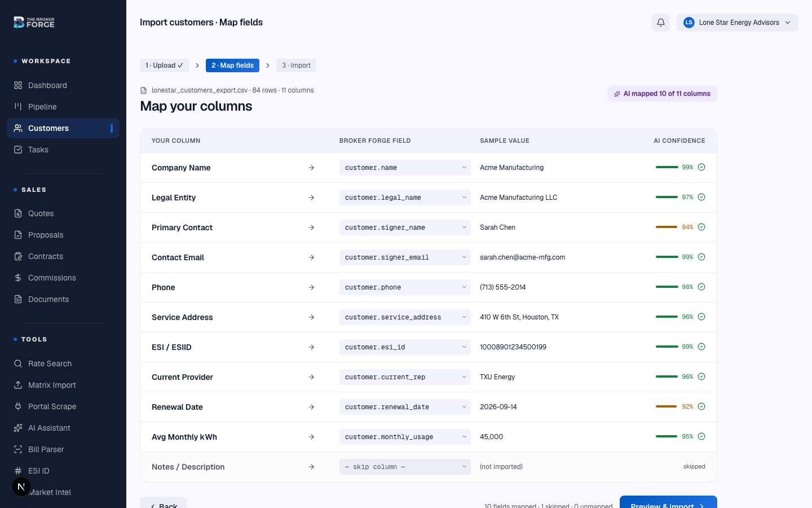Click the Bill Parser scan icon
812x508 pixels.
pos(18,449)
